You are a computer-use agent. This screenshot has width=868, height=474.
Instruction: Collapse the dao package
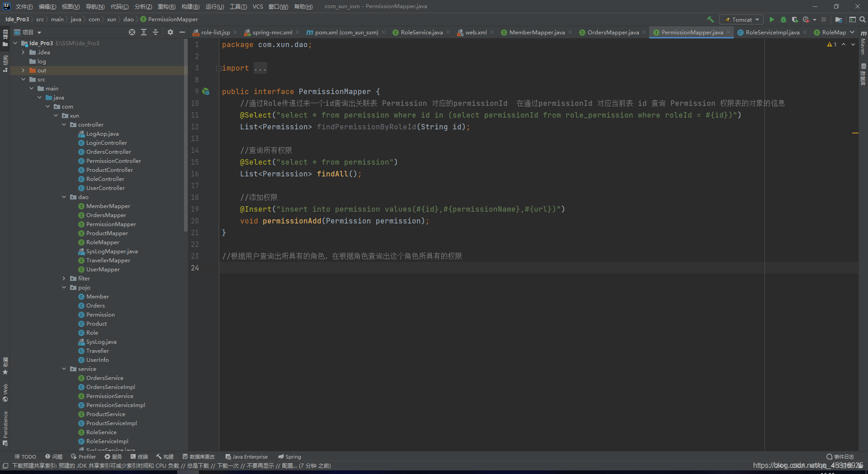click(x=64, y=197)
